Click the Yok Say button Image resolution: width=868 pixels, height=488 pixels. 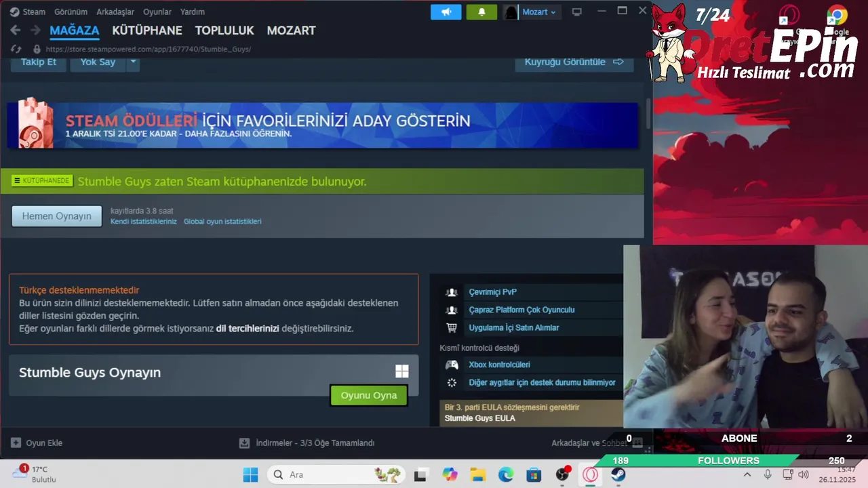tap(98, 62)
